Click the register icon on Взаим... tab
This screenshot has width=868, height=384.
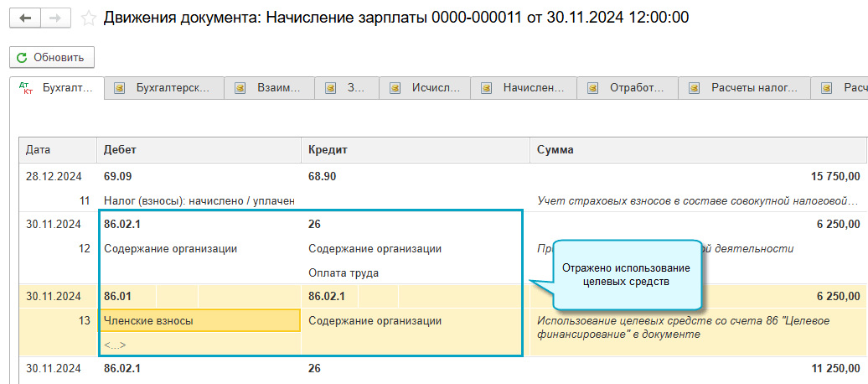(x=240, y=87)
